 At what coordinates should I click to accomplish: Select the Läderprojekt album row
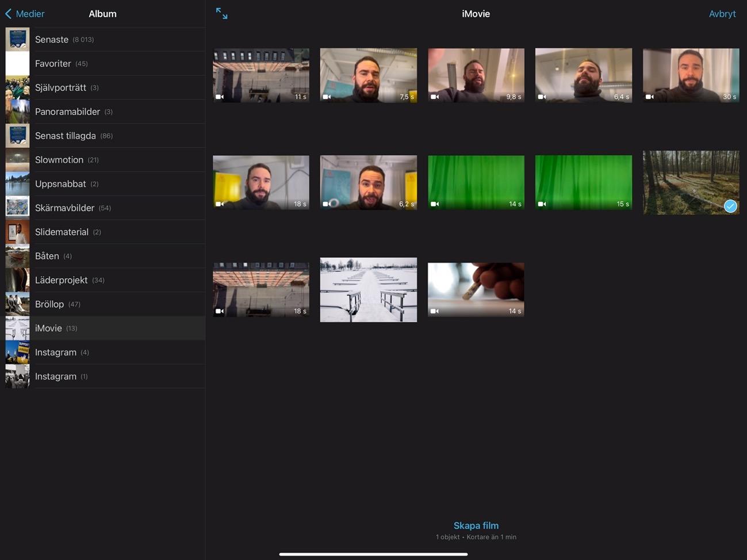[102, 280]
